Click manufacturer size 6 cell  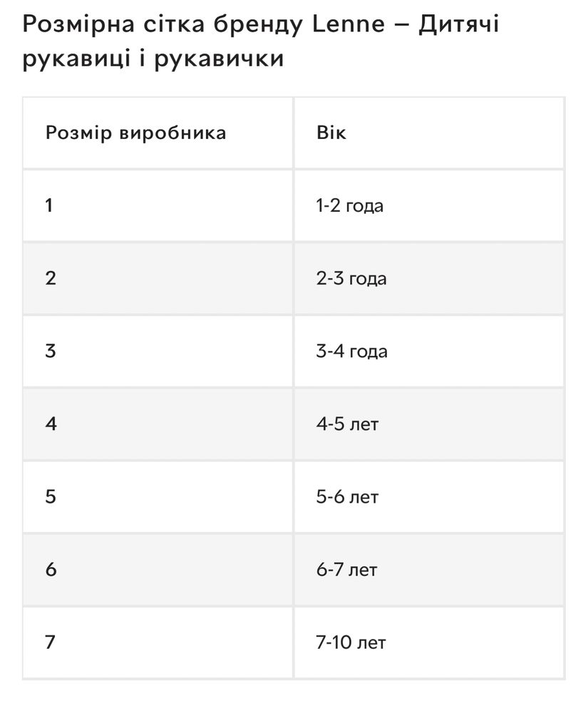[x=158, y=569]
